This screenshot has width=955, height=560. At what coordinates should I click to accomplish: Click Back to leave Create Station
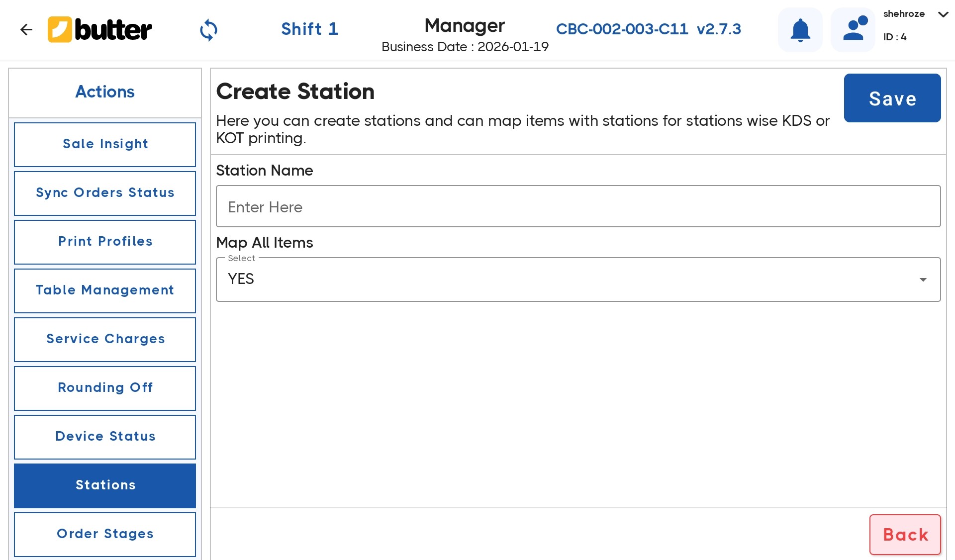pos(905,535)
